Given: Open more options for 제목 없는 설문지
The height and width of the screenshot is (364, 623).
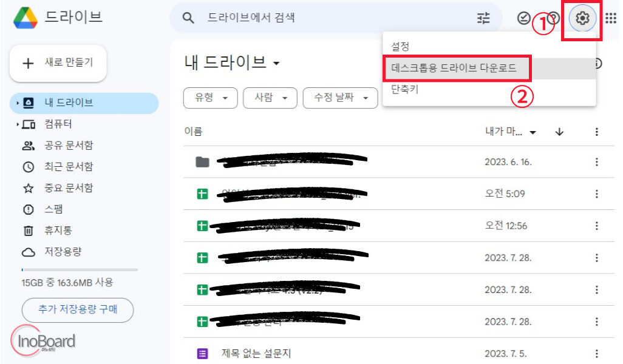Looking at the screenshot, I should click(x=596, y=354).
